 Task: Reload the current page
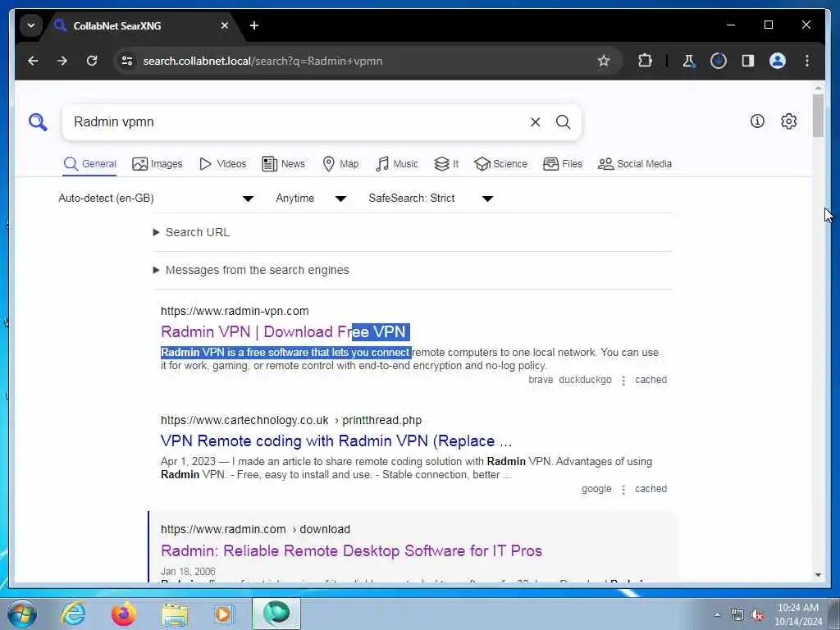pyautogui.click(x=92, y=61)
